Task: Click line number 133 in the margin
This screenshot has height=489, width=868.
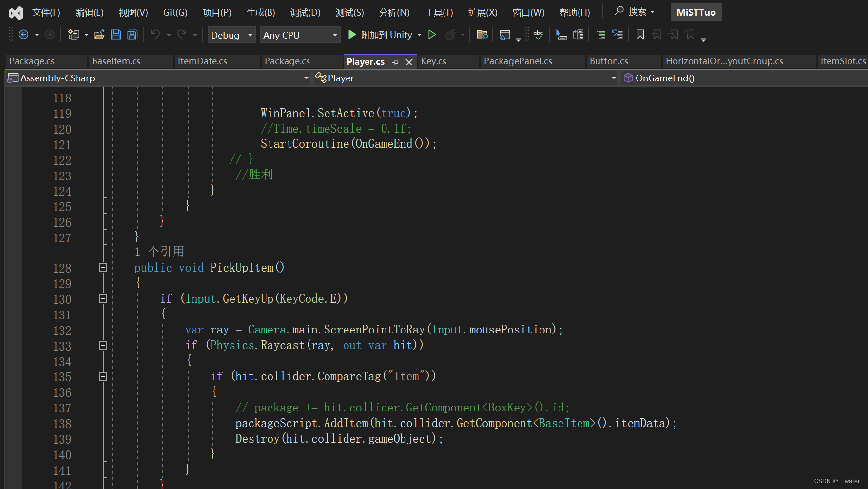Action: coord(62,346)
